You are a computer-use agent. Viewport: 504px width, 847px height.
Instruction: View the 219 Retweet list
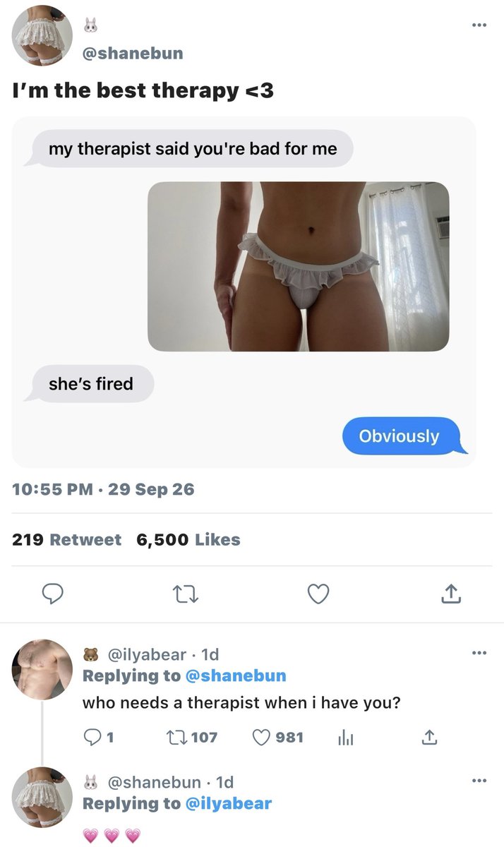[x=67, y=540]
